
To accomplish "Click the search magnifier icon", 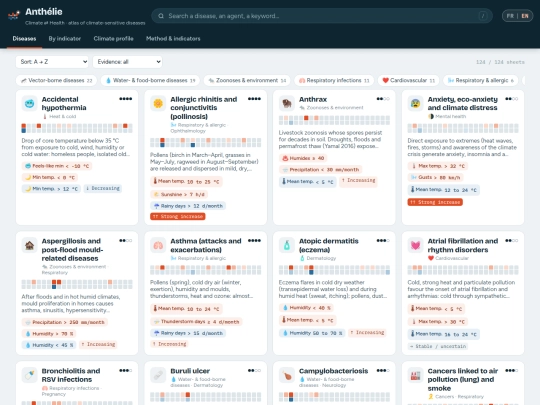I will [161, 16].
